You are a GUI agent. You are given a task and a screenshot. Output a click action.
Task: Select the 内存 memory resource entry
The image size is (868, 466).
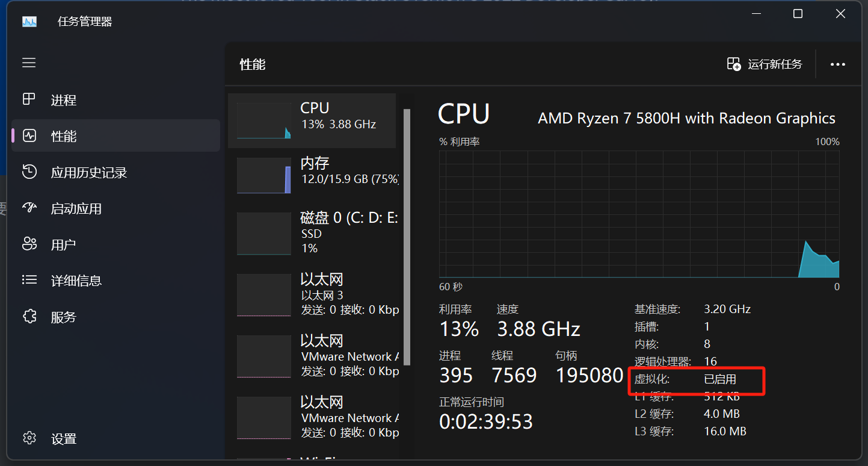[312, 175]
